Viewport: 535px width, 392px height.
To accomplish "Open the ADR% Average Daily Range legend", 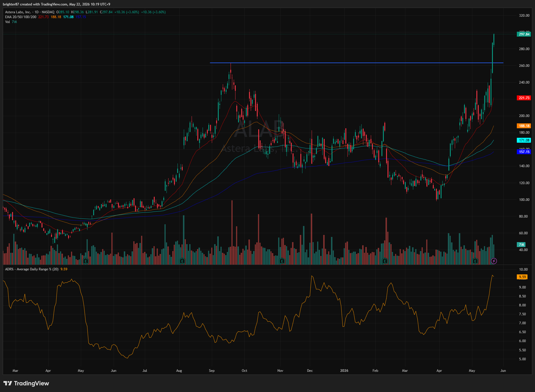I will point(32,269).
